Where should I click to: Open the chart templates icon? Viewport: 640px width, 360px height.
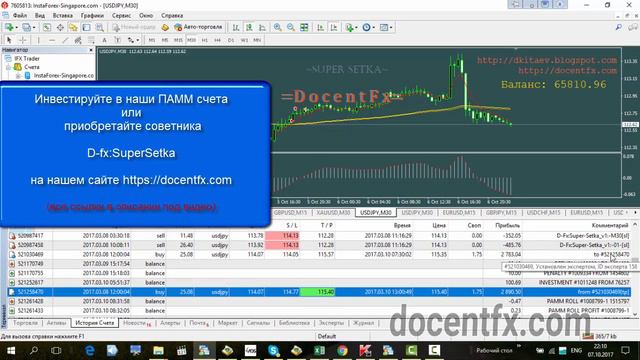[x=384, y=27]
